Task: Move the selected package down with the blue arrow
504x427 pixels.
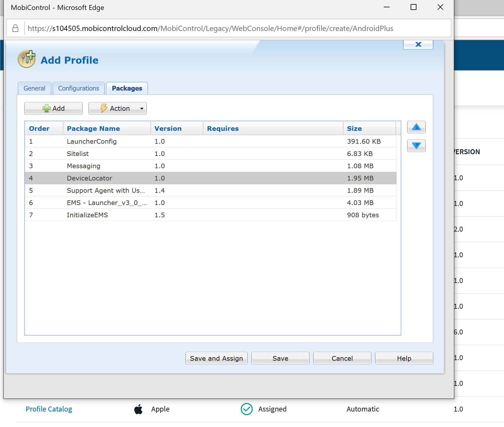Action: (x=416, y=146)
